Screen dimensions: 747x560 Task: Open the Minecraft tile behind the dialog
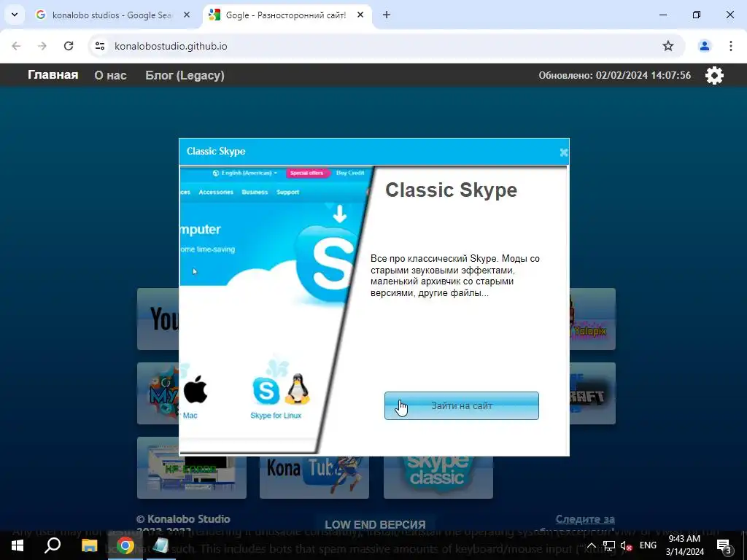592,393
